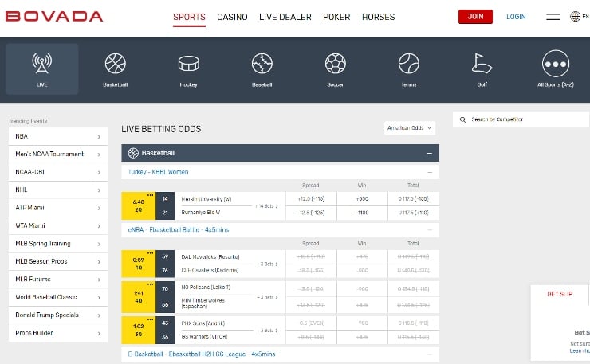Open MLB Spring Training entry
The image size is (590, 364).
(58, 243)
